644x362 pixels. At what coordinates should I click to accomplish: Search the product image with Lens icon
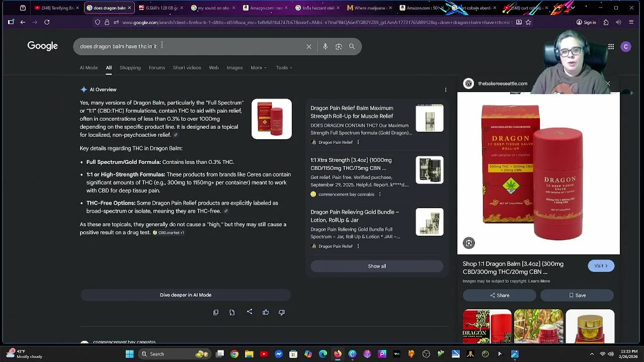[x=469, y=243]
